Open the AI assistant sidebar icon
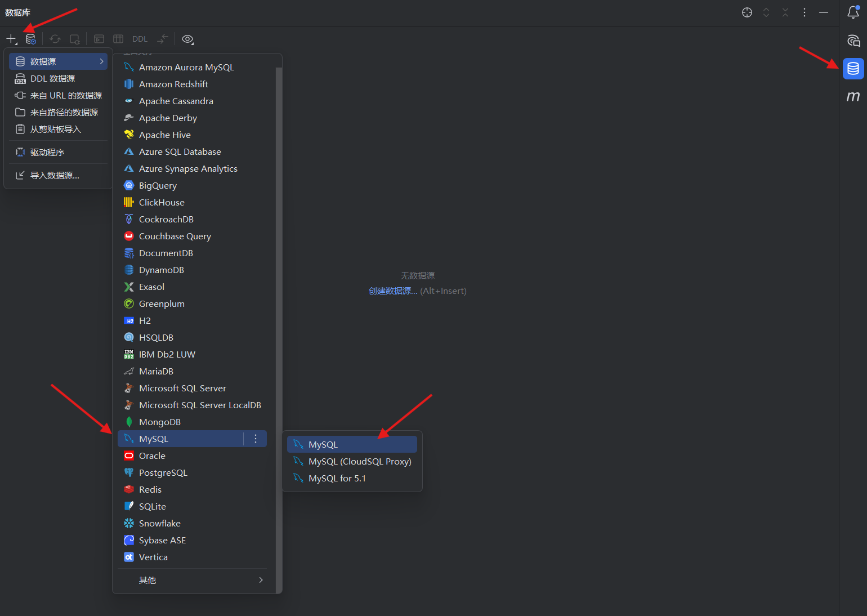The height and width of the screenshot is (616, 867). (853, 41)
